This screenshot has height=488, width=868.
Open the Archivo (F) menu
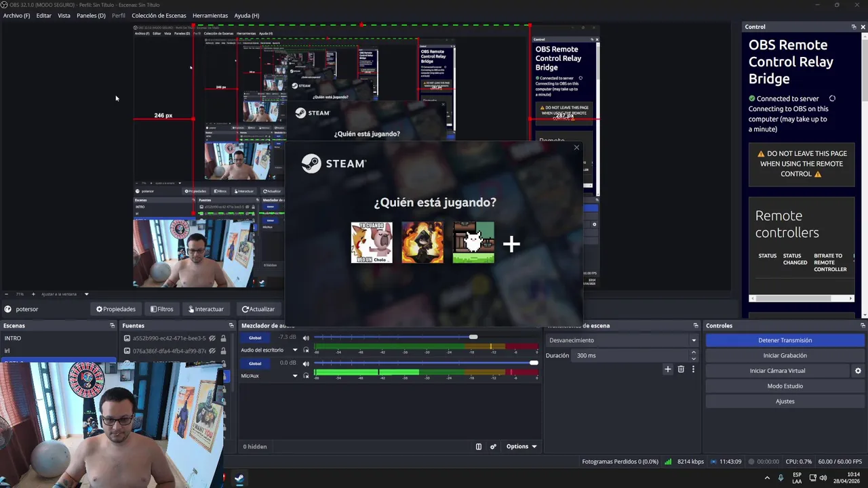point(16,16)
